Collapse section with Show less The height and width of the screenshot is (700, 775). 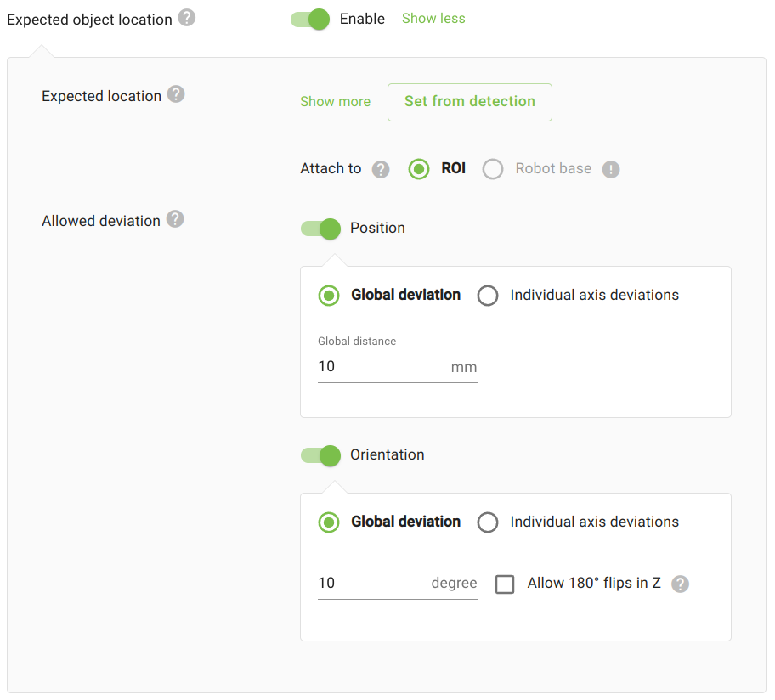point(433,18)
